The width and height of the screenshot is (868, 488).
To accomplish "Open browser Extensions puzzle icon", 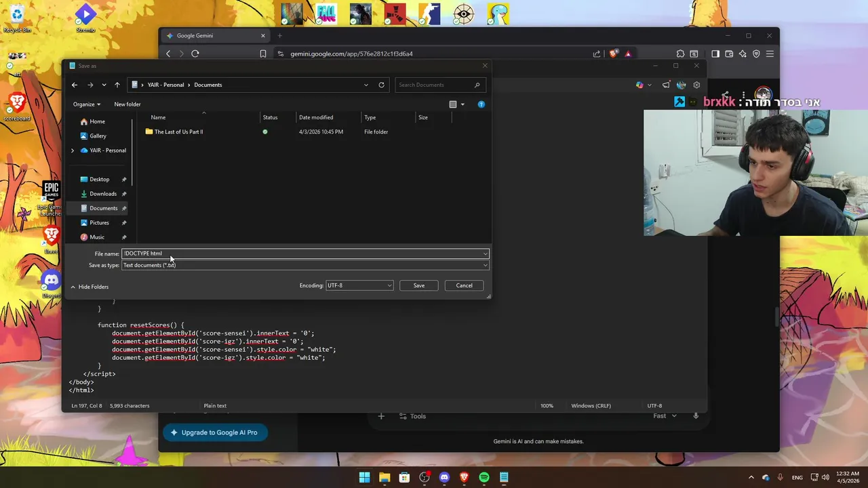I will click(680, 54).
